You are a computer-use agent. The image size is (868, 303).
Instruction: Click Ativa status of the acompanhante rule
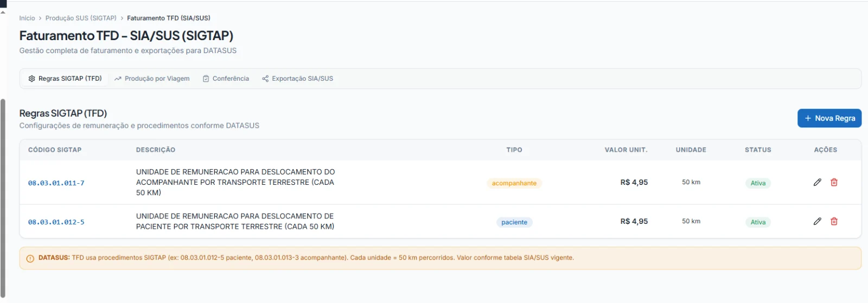[x=758, y=183]
